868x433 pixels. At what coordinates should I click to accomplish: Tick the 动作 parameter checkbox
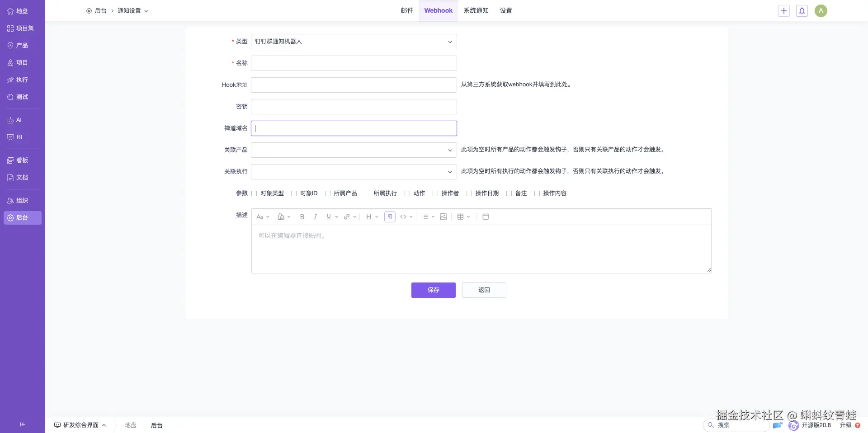[407, 193]
